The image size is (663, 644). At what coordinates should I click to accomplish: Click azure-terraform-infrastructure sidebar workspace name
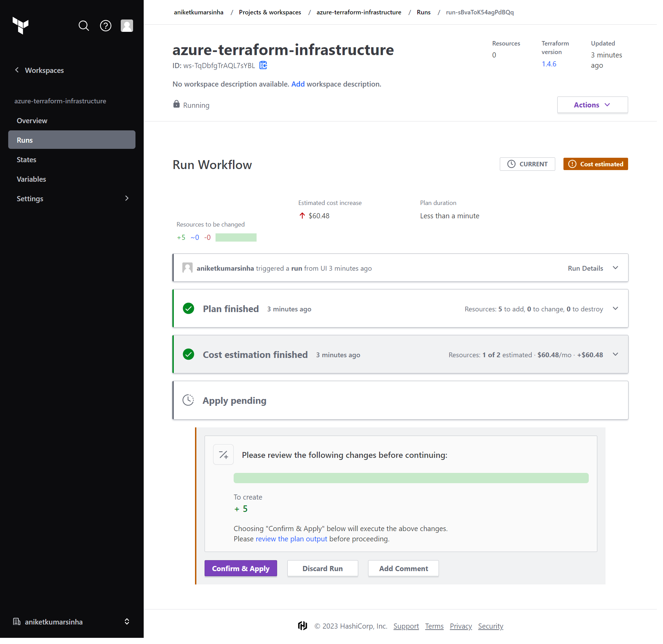point(60,101)
